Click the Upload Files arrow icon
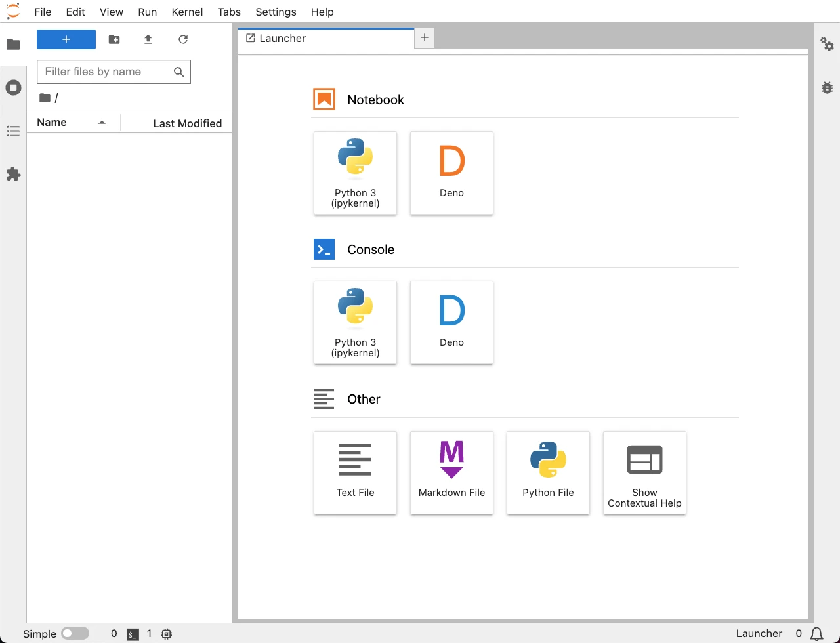This screenshot has height=643, width=840. pos(148,39)
